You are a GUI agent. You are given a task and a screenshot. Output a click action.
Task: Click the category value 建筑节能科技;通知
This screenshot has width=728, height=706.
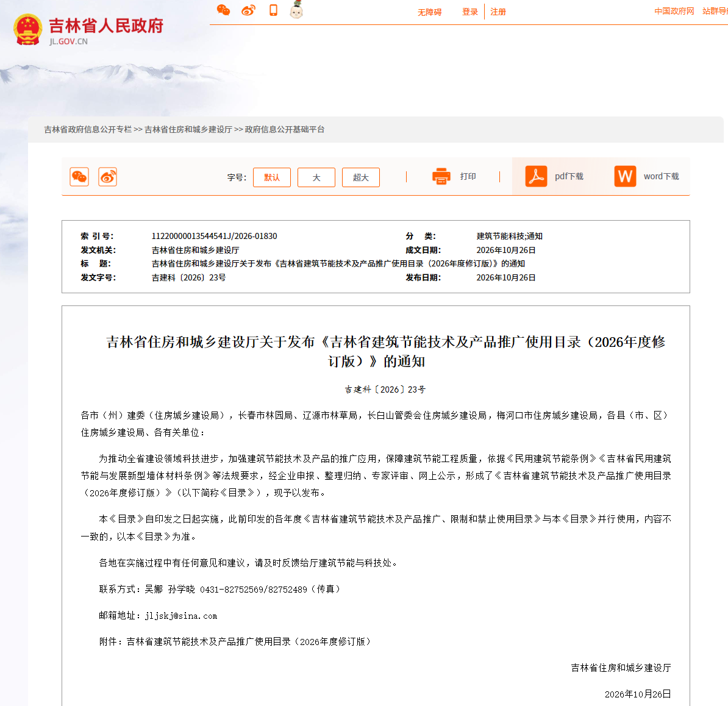(x=509, y=237)
